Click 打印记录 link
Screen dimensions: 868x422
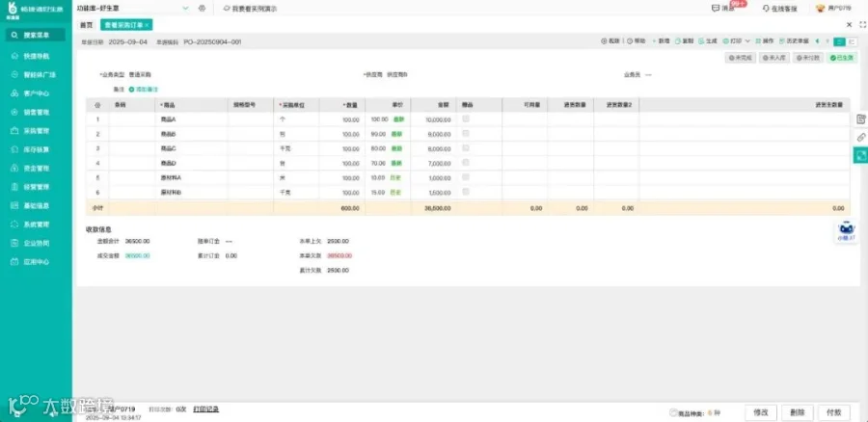point(206,409)
